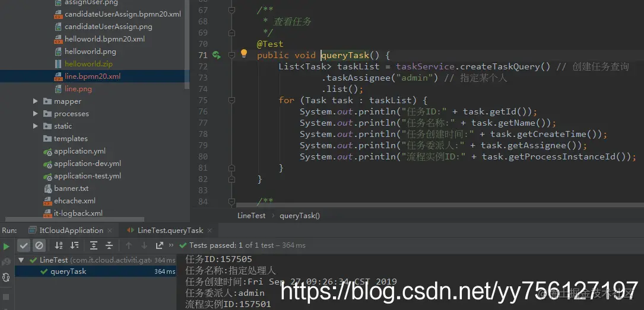Select candidateUserAssign.png file
644x310 pixels.
coord(109,27)
